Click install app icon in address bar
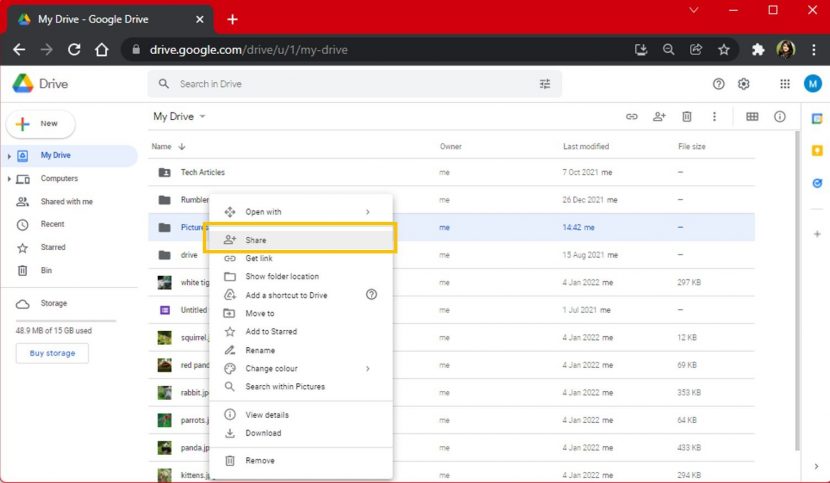 [x=641, y=50]
